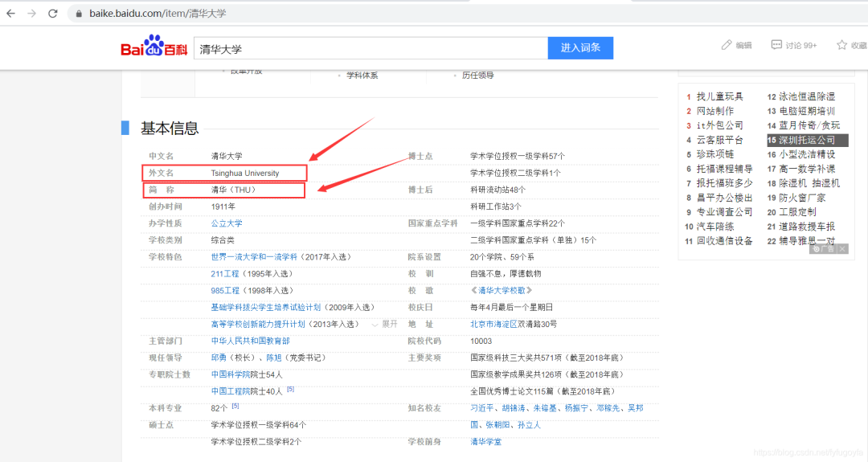Expand the 展开 toggle under 学校特色
The height and width of the screenshot is (462, 868).
click(385, 325)
